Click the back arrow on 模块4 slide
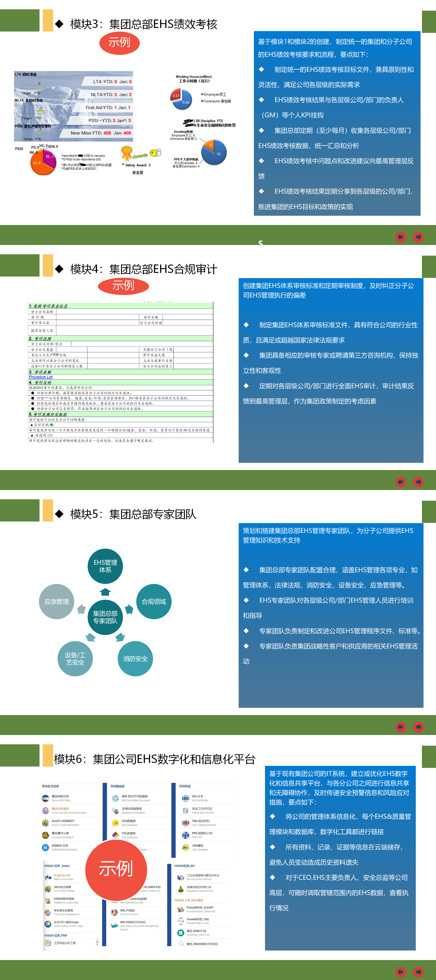436x980 pixels. [x=401, y=482]
